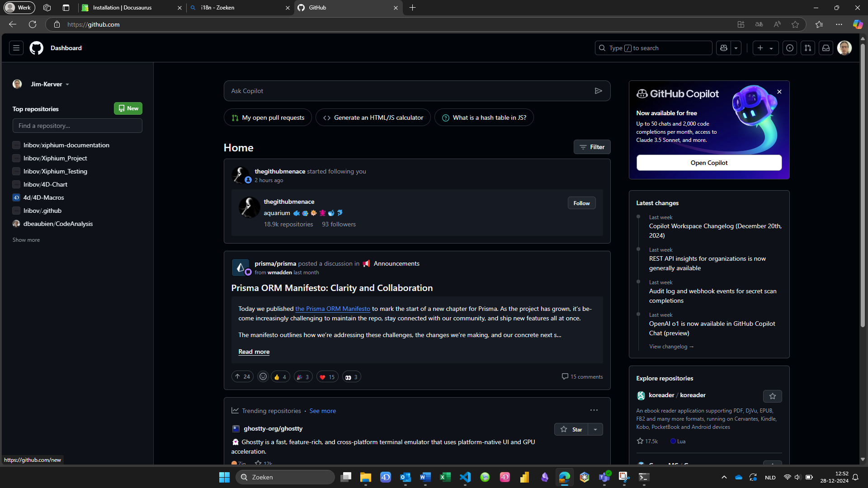868x488 pixels.
Task: Open the GitHub hamburger navigation menu
Action: 16,48
